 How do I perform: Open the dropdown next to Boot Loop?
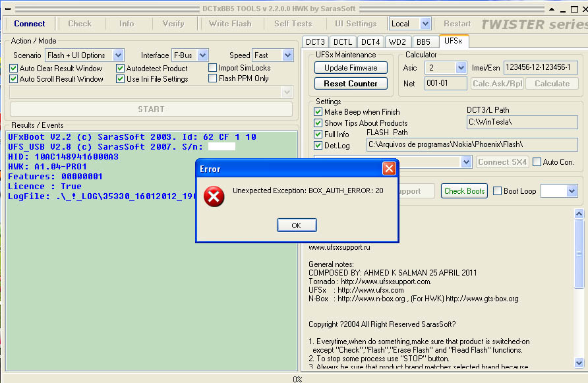(x=572, y=191)
